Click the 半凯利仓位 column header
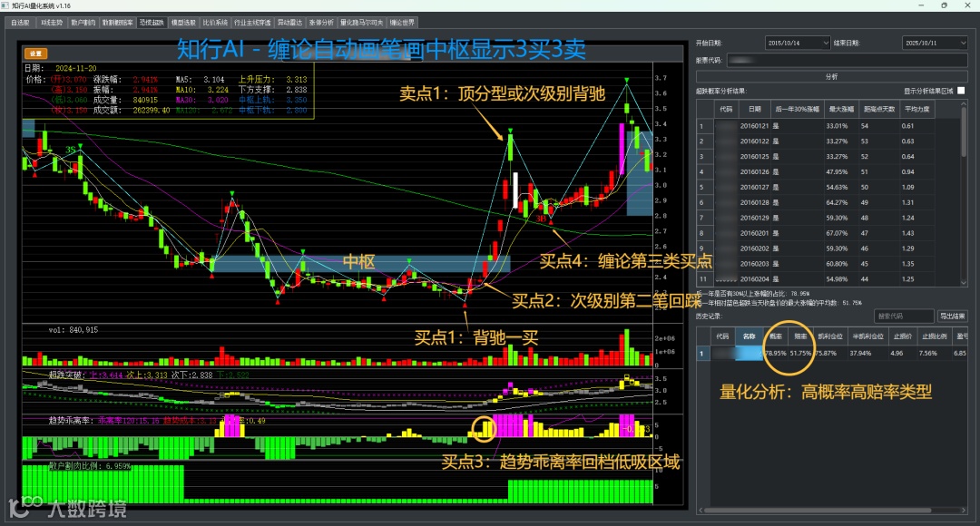The image size is (980, 526). (868, 336)
